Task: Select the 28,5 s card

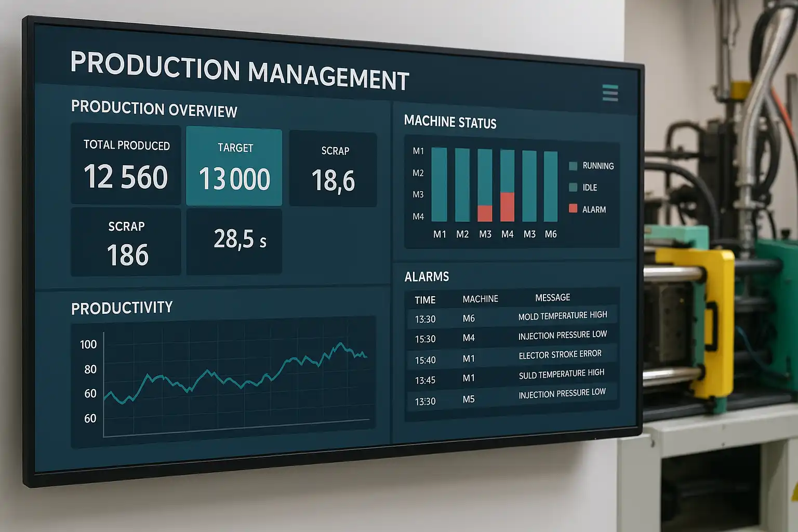Action: tap(234, 242)
